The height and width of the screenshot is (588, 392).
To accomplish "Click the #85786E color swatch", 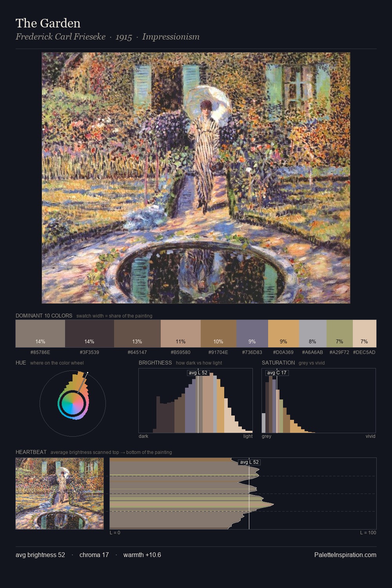I will pyautogui.click(x=40, y=334).
